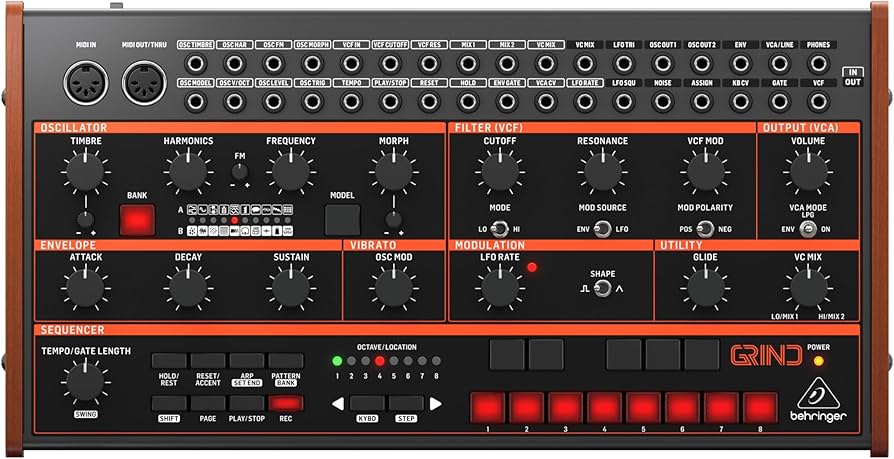This screenshot has height=459, width=894.
Task: Click the red LFO rate indicator LED
Action: [x=532, y=267]
